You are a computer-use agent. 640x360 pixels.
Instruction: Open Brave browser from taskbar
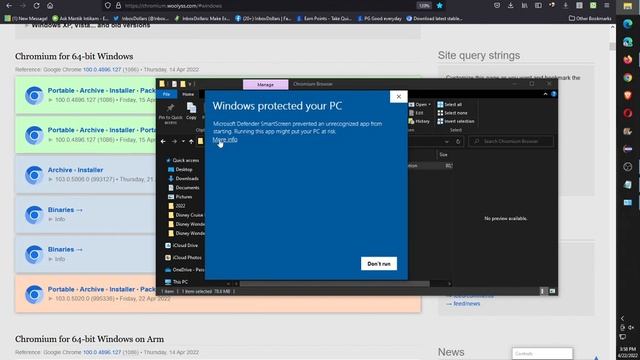point(628,96)
